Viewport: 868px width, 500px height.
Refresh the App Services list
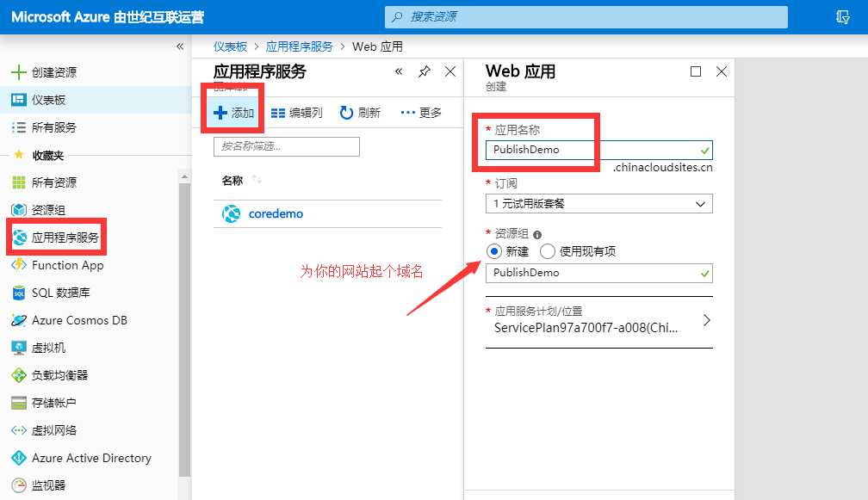point(360,113)
